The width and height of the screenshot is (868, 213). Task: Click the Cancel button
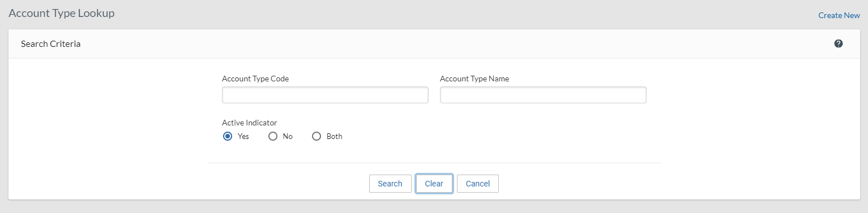[478, 184]
